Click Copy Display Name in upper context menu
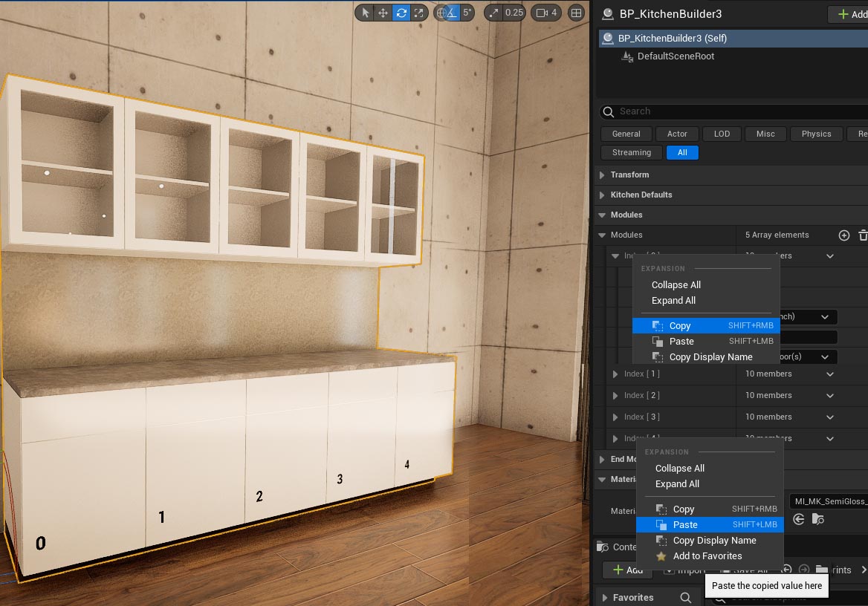The height and width of the screenshot is (606, 868). [x=706, y=357]
